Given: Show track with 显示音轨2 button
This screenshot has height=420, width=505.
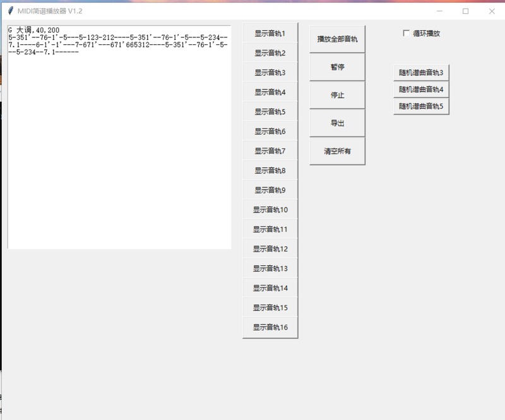Looking at the screenshot, I should click(x=270, y=53).
